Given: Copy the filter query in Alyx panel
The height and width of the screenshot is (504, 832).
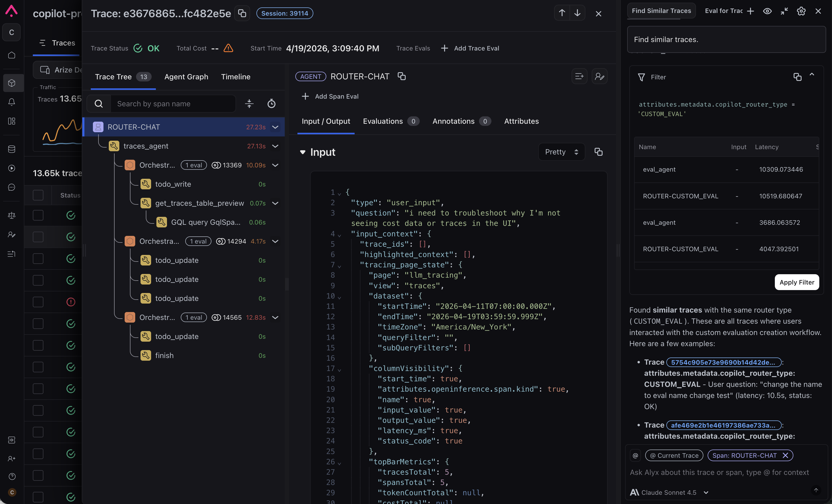Looking at the screenshot, I should coord(797,77).
